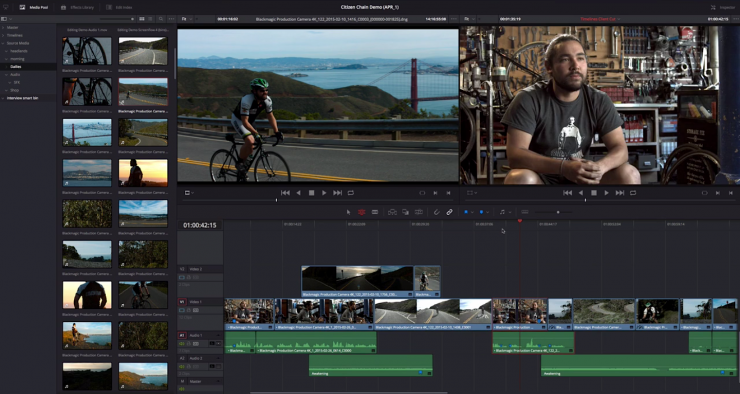Viewport: 740px width, 394px height.
Task: Expand the Timelines bin
Action: point(3,35)
